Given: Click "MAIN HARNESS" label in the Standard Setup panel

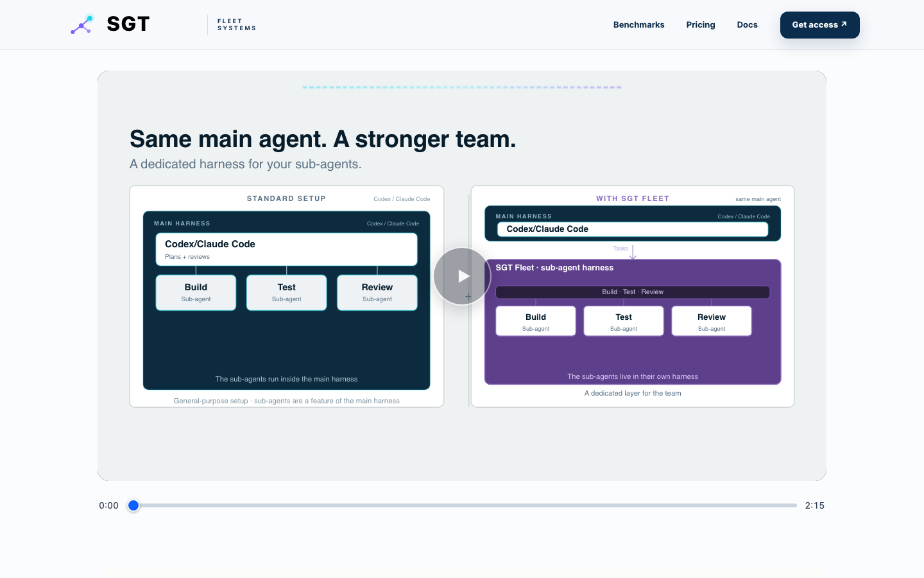Looking at the screenshot, I should [x=182, y=223].
